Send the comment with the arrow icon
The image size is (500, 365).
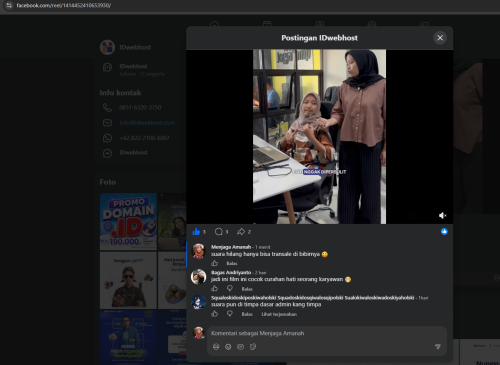[438, 347]
